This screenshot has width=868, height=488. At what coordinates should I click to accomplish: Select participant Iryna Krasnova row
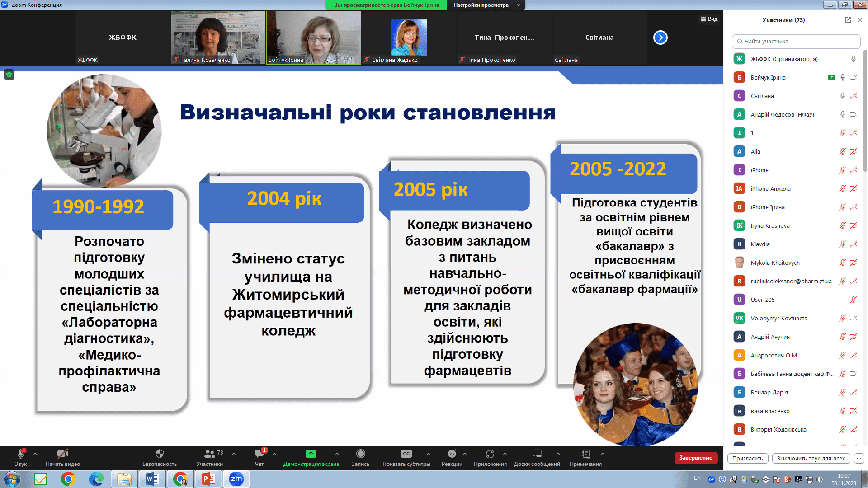point(796,225)
